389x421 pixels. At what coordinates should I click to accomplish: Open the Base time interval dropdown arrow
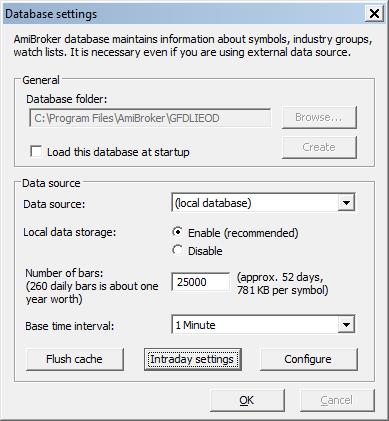[346, 324]
